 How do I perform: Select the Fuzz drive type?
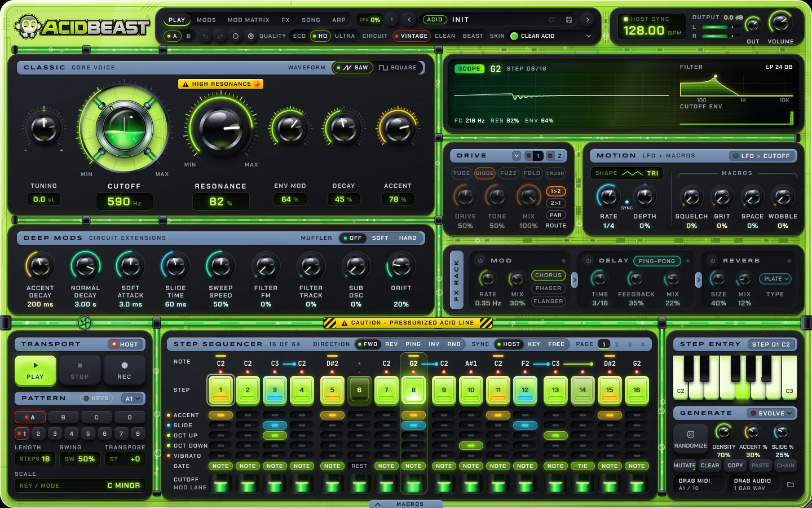click(508, 173)
